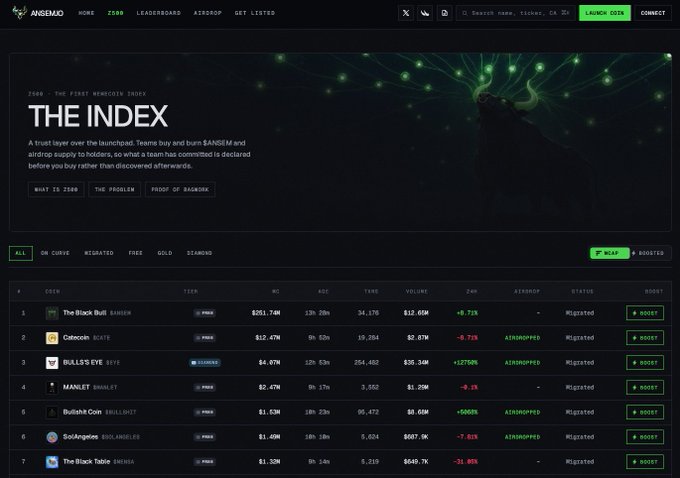The image size is (680, 478).
Task: Open the Bullshit Coin name link
Action: click(x=82, y=412)
